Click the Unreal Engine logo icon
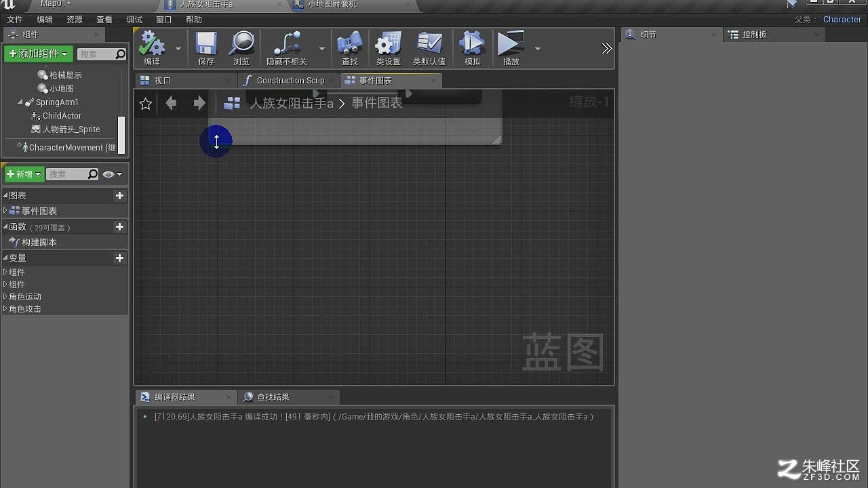Image resolution: width=868 pixels, height=488 pixels. (9, 5)
